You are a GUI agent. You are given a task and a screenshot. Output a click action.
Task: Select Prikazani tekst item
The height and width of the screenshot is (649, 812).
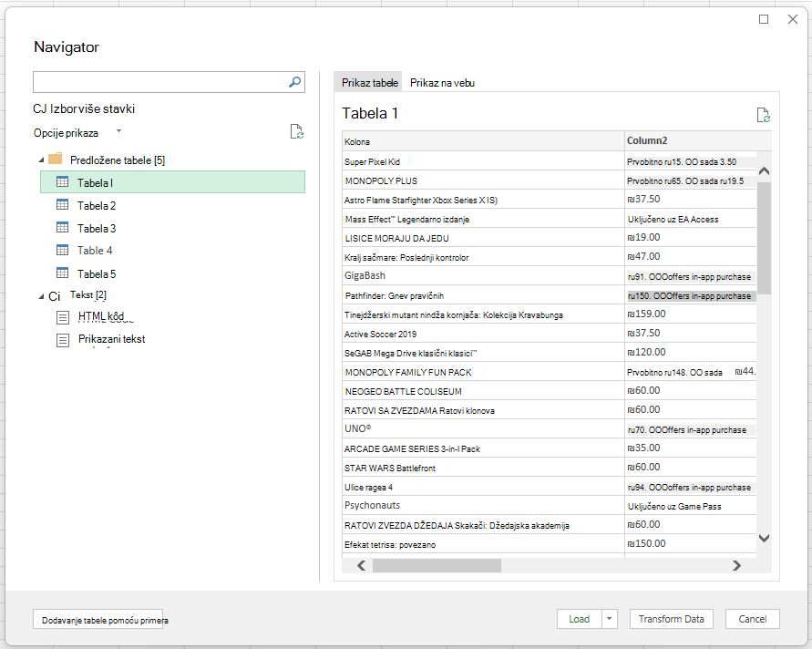[111, 339]
